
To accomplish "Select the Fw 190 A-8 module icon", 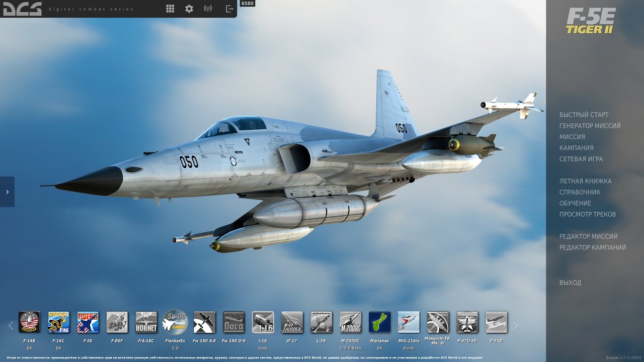I will 204,322.
